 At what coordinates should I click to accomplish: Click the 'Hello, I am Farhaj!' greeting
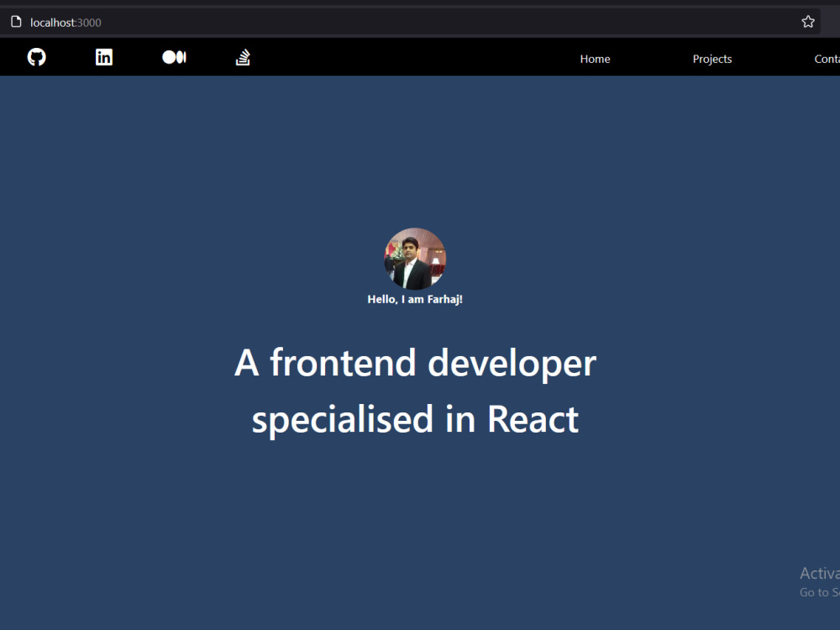coord(415,300)
